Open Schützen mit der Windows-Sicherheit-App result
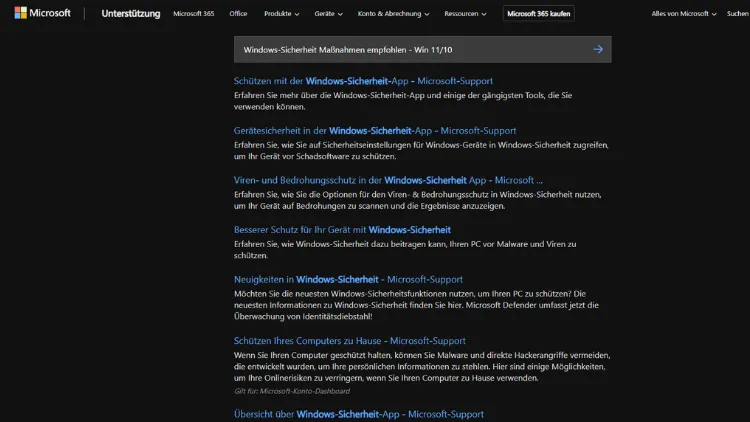750x422 pixels. [x=363, y=81]
